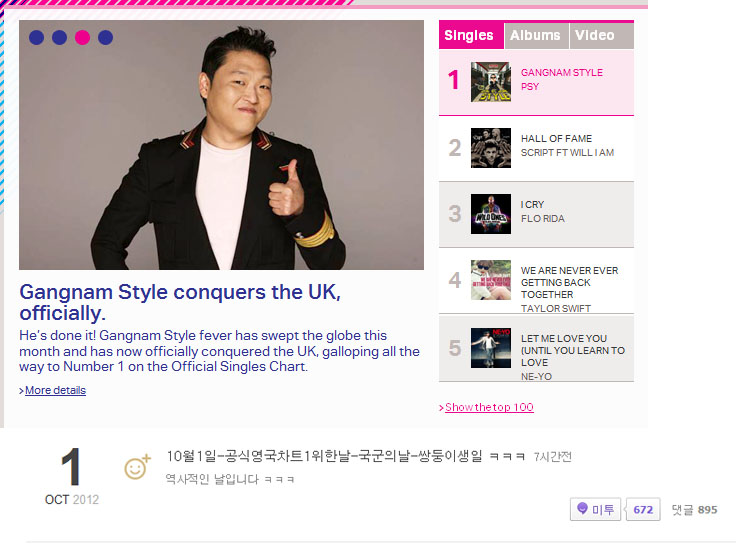This screenshot has height=555, width=753.
Task: Open I Cry Flo Rida cover thumbnail
Action: pos(491,214)
